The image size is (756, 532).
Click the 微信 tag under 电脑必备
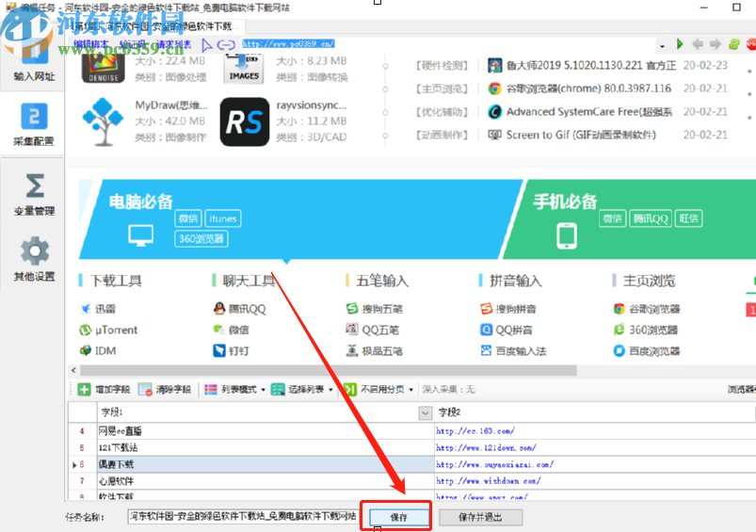click(188, 218)
